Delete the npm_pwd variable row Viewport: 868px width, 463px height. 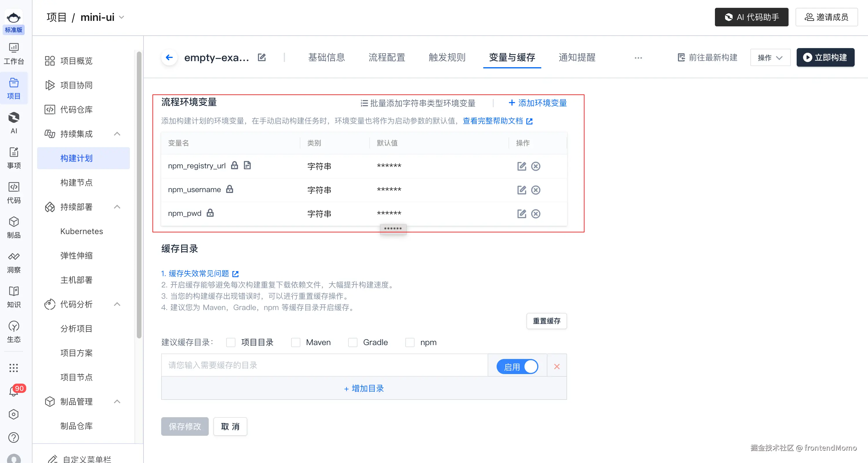coord(535,214)
